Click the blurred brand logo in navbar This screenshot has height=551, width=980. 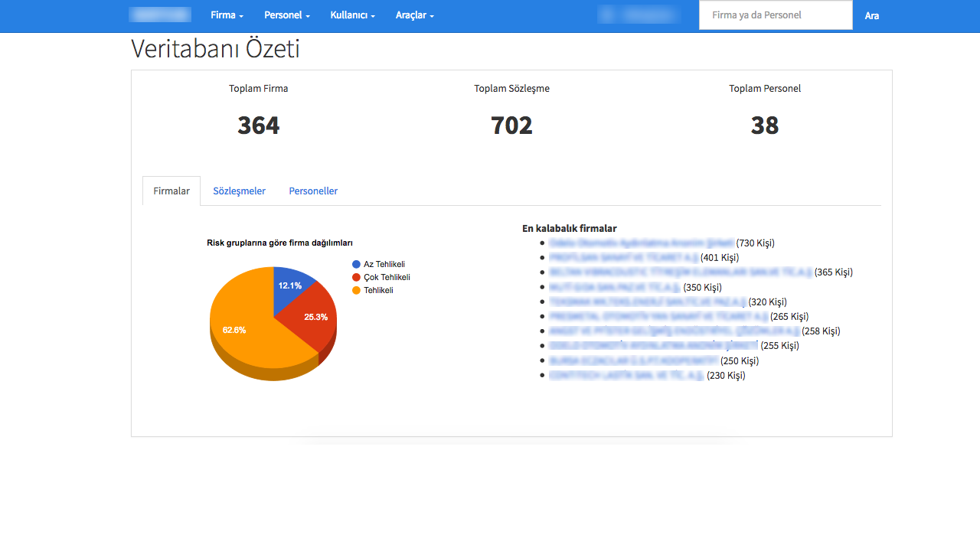click(160, 15)
